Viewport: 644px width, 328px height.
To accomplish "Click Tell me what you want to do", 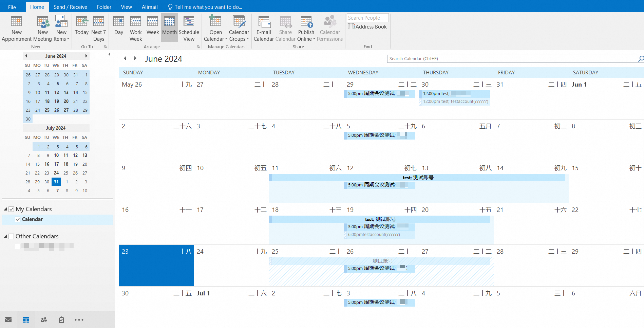I will pyautogui.click(x=205, y=7).
